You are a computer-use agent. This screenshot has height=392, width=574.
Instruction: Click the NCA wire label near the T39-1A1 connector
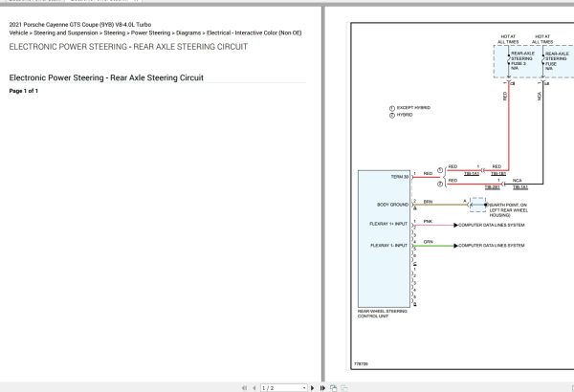[517, 181]
